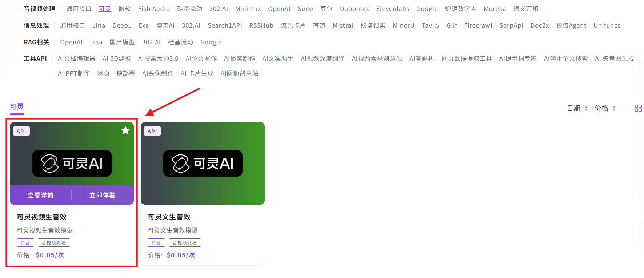Select Unifuncs filter
The image size is (644, 278).
pyautogui.click(x=607, y=25)
